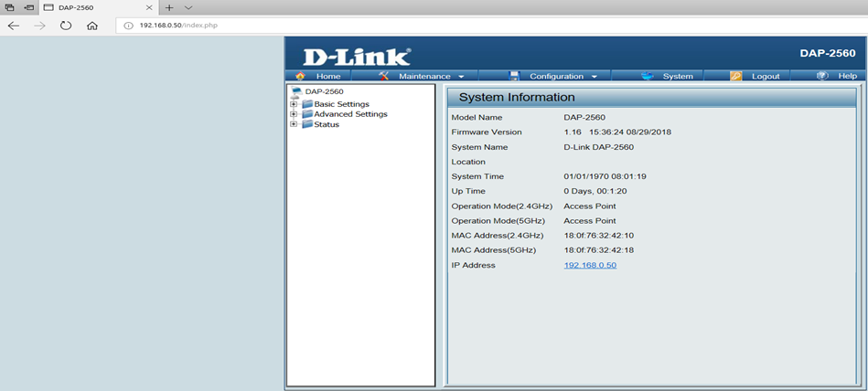Click the DAP-2560 device icon in tree

click(x=296, y=92)
